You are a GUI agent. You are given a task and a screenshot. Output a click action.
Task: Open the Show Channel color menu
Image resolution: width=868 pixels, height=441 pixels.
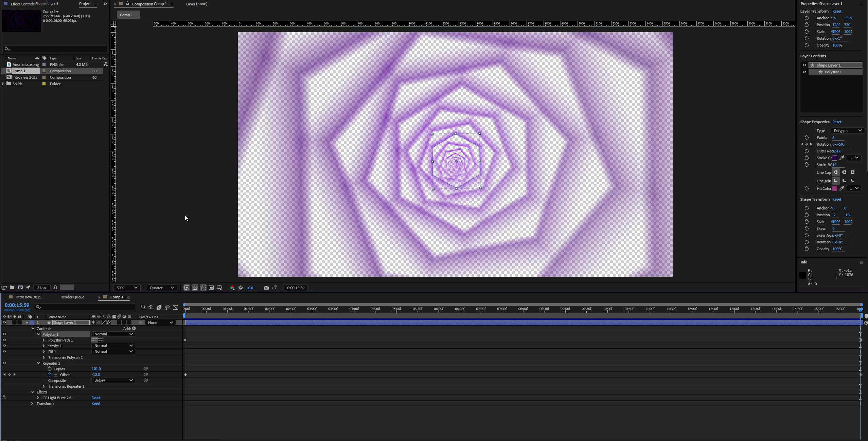(x=232, y=288)
